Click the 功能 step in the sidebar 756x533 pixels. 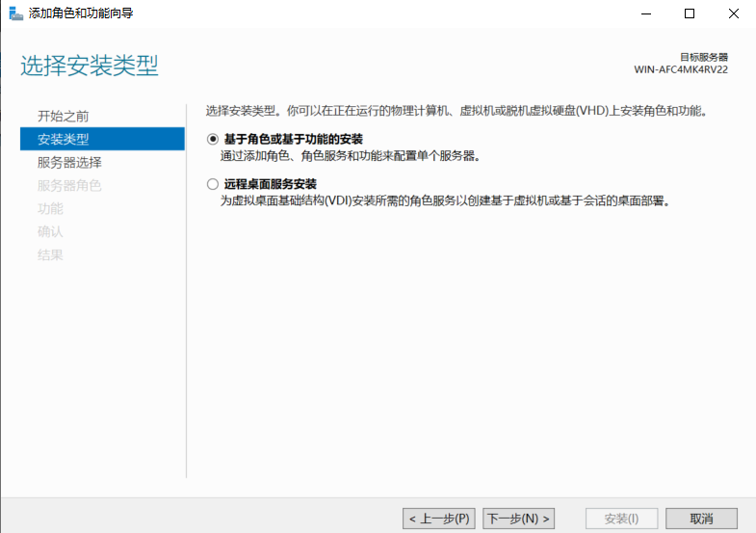pos(50,209)
